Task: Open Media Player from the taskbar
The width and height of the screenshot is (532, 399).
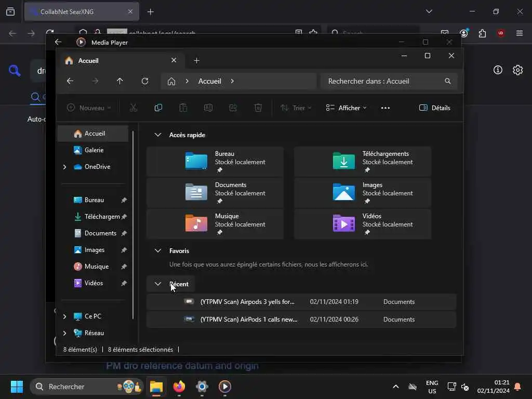Action: (x=224, y=387)
